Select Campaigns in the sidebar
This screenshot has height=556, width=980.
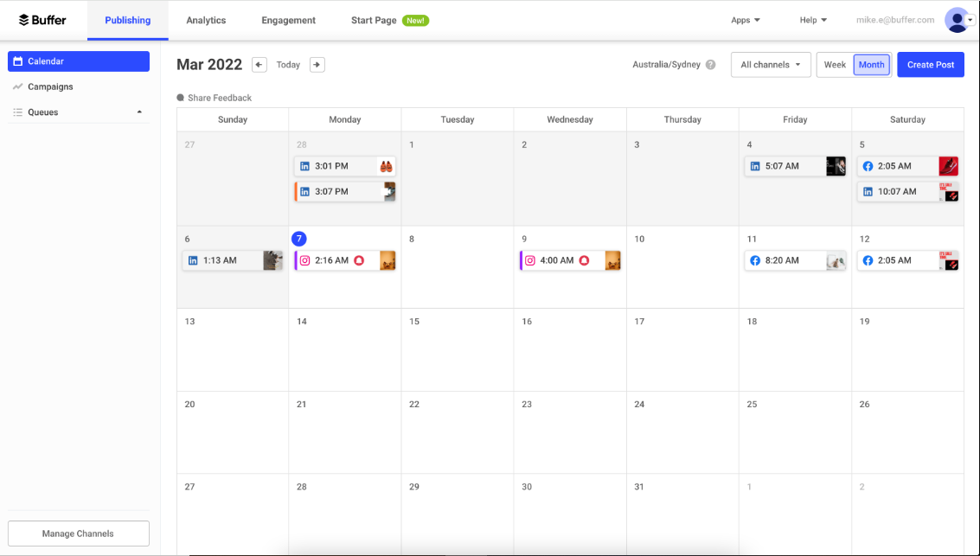pyautogui.click(x=78, y=86)
